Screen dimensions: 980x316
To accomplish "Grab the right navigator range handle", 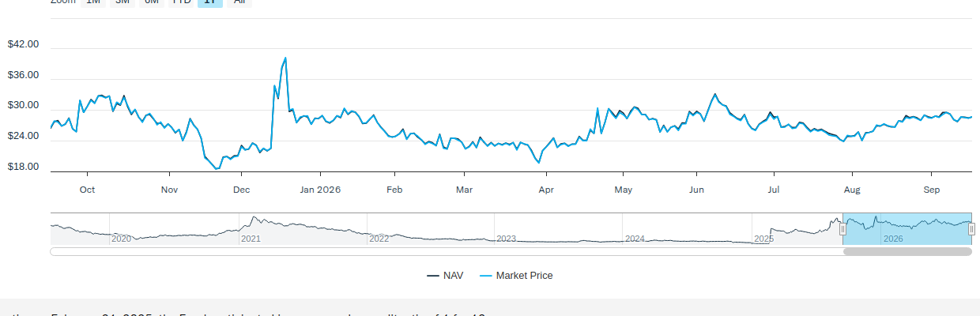I will (972, 229).
